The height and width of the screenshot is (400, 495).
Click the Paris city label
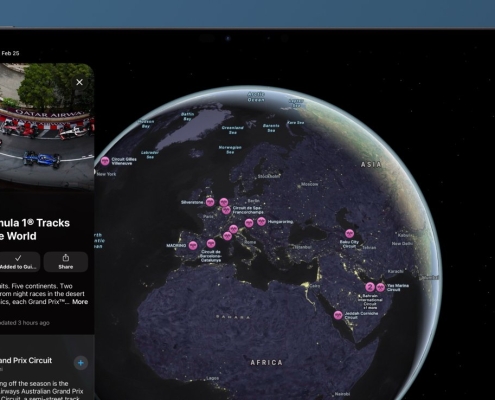[208, 216]
